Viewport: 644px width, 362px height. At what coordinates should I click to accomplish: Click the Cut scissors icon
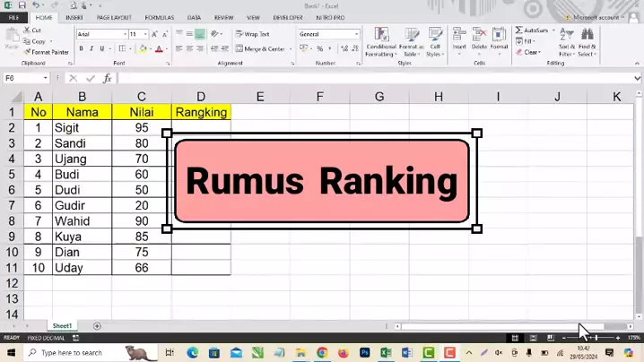[x=27, y=30]
